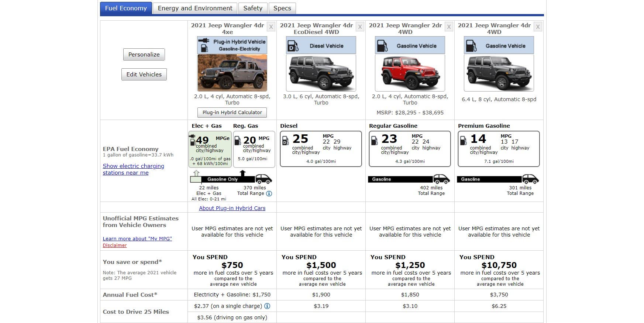Image resolution: width=644 pixels, height=323 pixels.
Task: Click the MSRP: $28,295 - $38,695 text
Action: pyautogui.click(x=410, y=113)
